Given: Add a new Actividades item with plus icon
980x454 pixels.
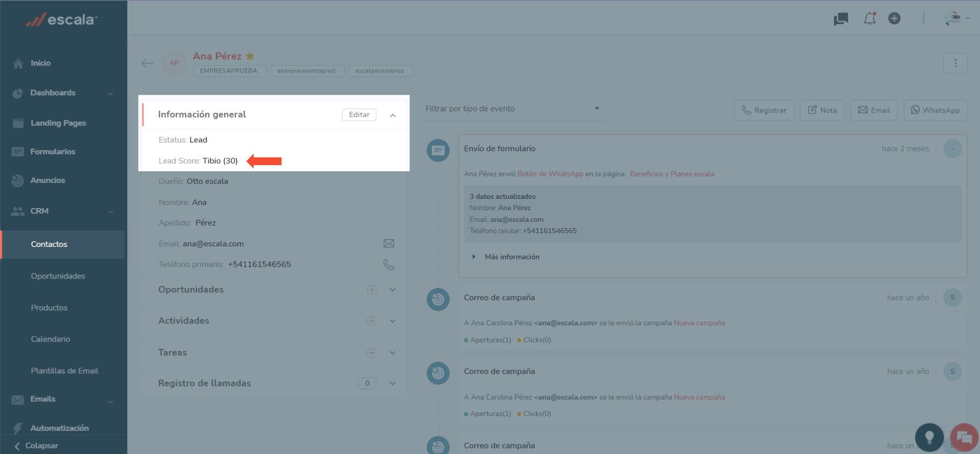Looking at the screenshot, I should pos(372,321).
